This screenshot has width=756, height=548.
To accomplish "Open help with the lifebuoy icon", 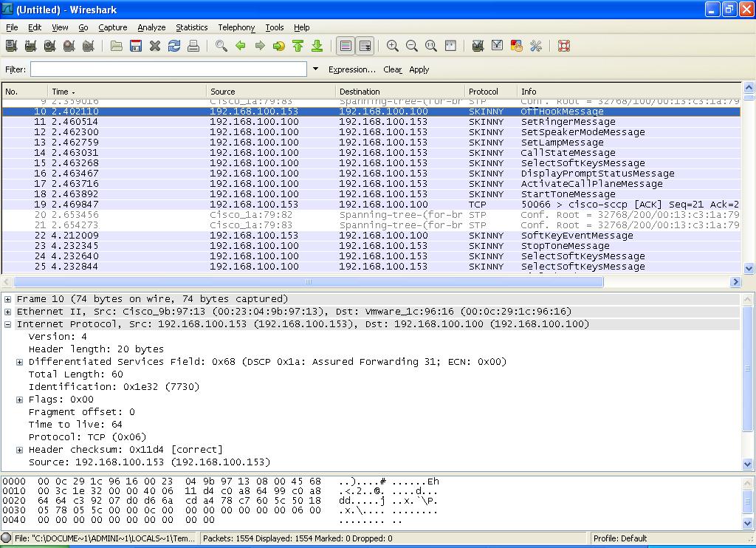I will coord(564,46).
